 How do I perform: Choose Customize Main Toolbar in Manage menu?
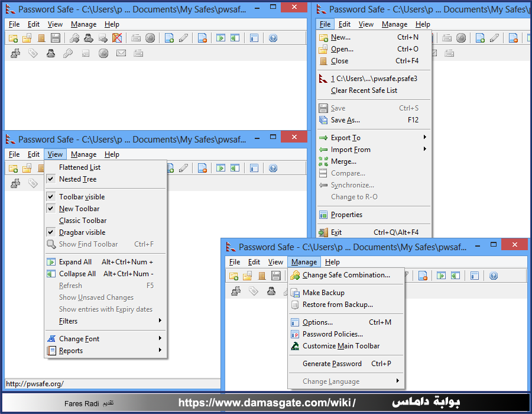click(x=346, y=346)
